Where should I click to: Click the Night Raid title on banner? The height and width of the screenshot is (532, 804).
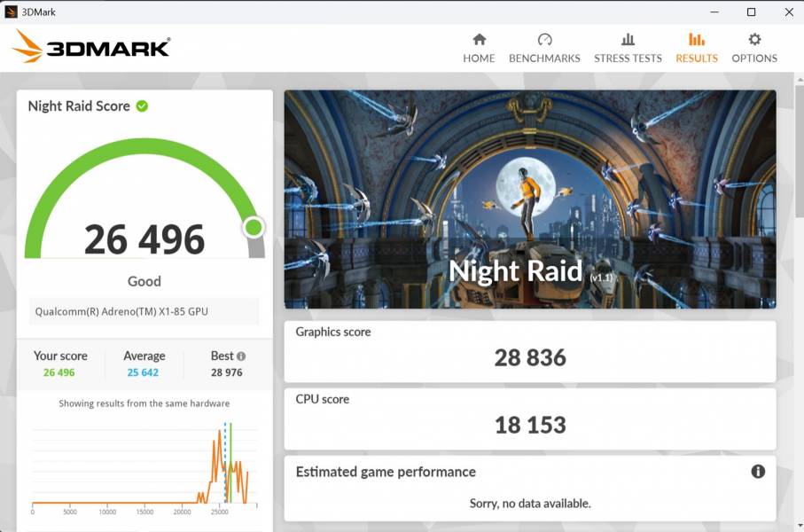point(516,270)
